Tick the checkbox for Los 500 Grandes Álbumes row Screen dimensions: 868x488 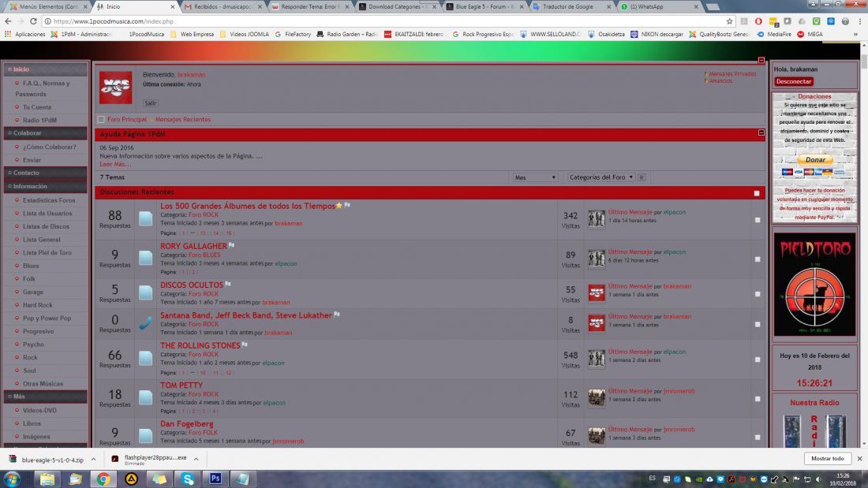click(758, 220)
